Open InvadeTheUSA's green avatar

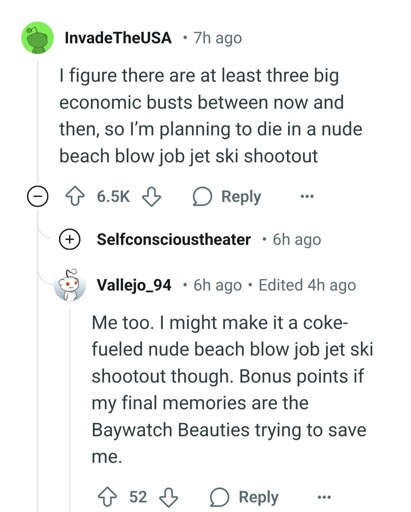click(x=38, y=38)
